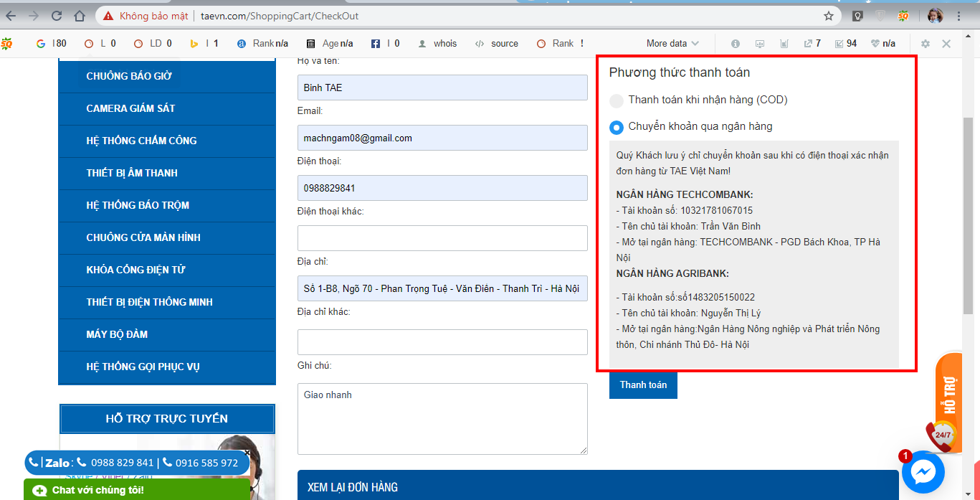View page source from SEOquake bar

tap(497, 44)
